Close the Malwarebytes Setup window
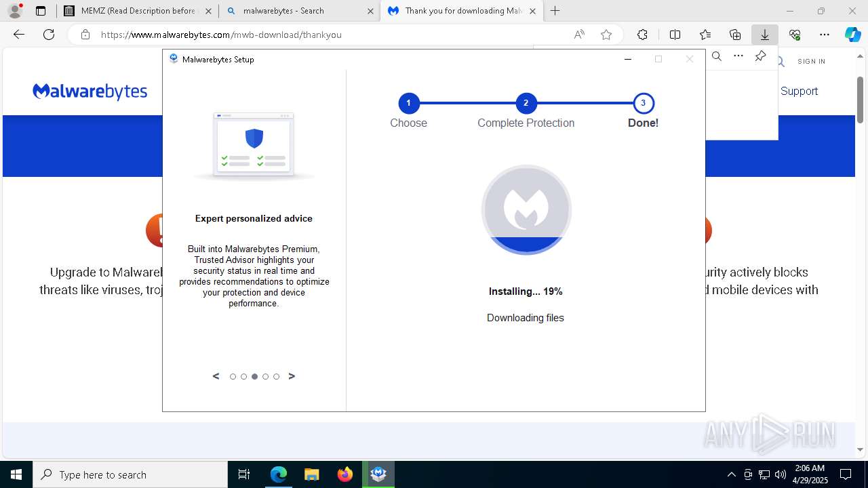This screenshot has height=488, width=868. (690, 59)
